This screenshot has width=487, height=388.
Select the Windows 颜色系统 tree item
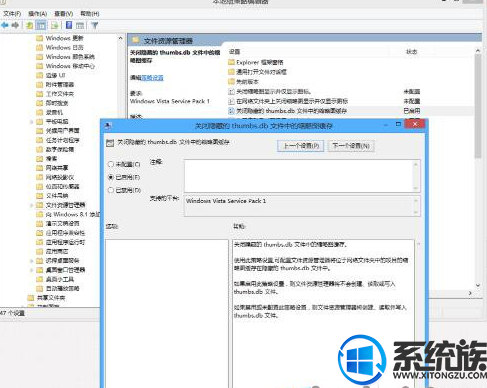(x=70, y=57)
